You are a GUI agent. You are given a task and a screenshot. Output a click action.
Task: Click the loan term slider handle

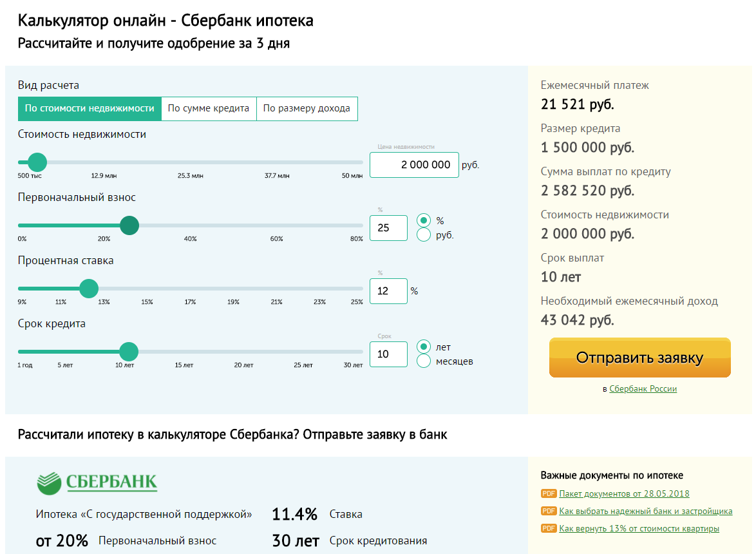[x=129, y=352]
